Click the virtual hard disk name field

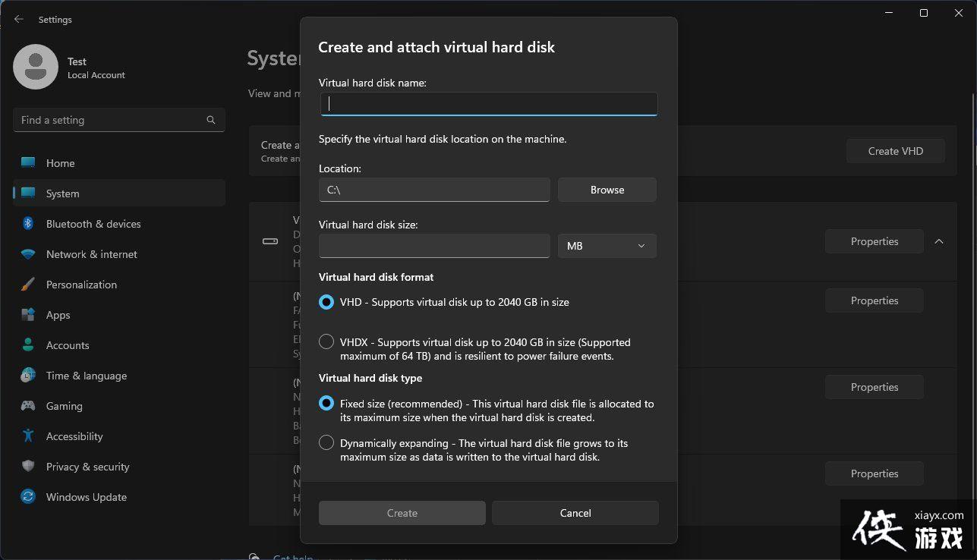tap(488, 103)
